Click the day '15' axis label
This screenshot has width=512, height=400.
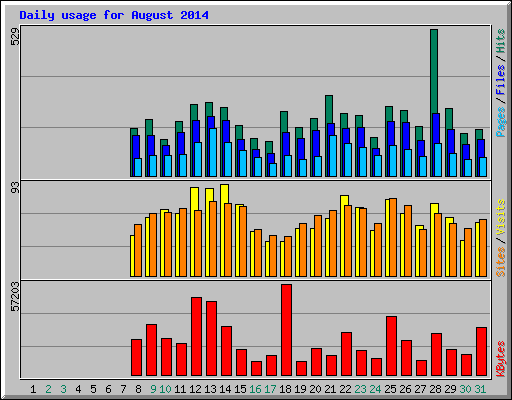coord(240,389)
